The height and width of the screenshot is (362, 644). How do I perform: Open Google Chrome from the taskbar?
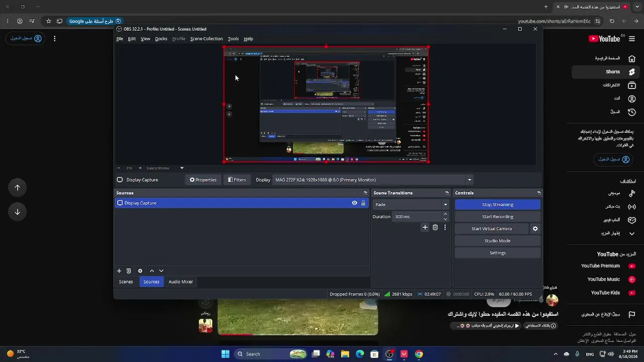(419, 354)
